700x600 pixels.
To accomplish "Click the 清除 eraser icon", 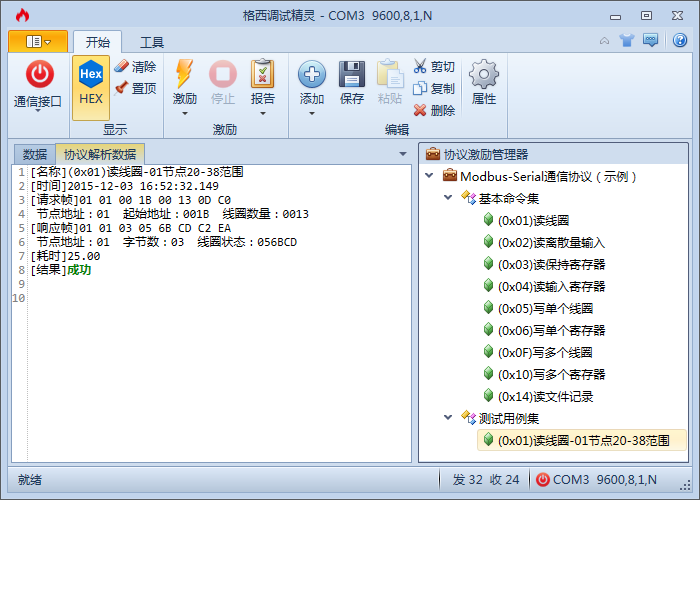I will (x=122, y=67).
